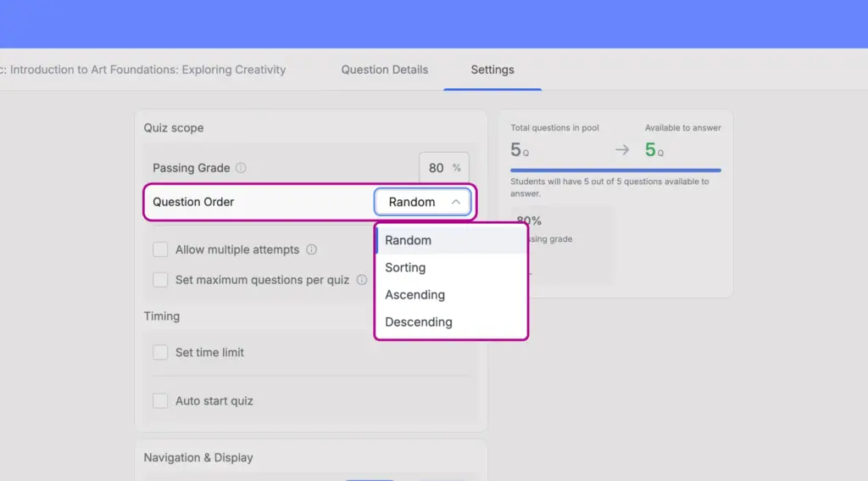Click the Question Order label
The image size is (868, 481).
coord(193,202)
